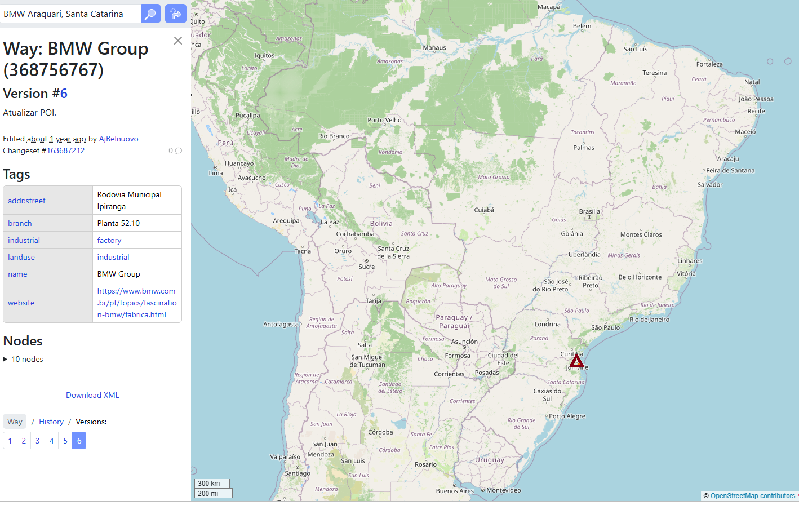Screen dimensions: 799x532
Task: Focus the search field containing BMW Araquari
Action: tap(70, 14)
